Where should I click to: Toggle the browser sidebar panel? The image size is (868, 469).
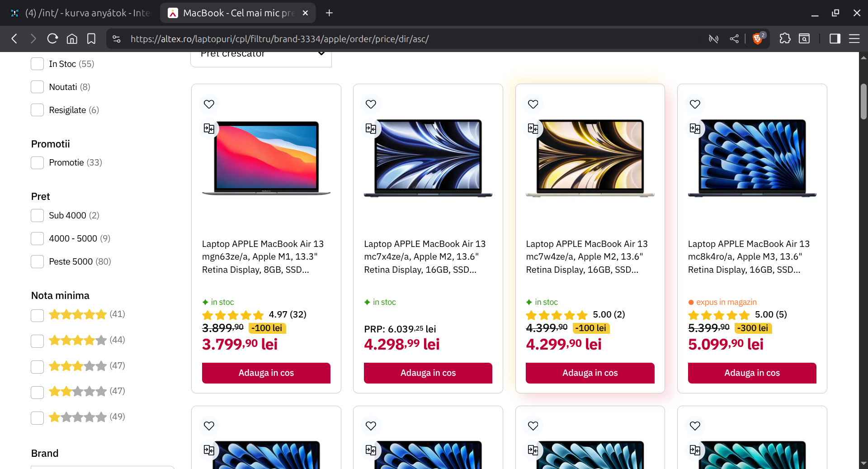[835, 39]
